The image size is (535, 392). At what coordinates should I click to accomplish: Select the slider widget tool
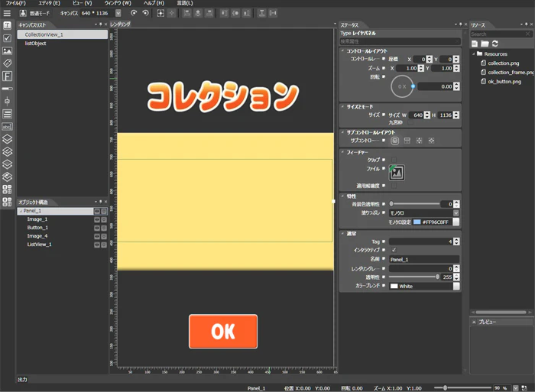tap(7, 101)
